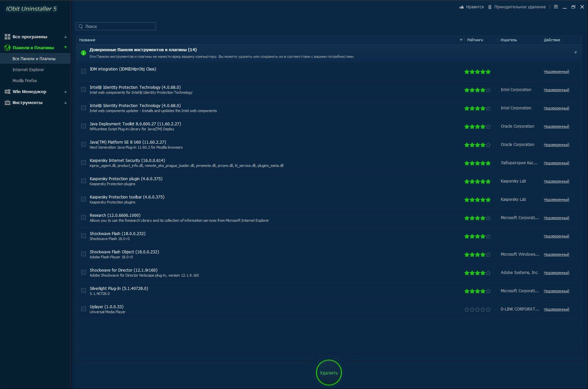Click the Инструменты toolbox icon
The width and height of the screenshot is (588, 389).
[x=7, y=102]
